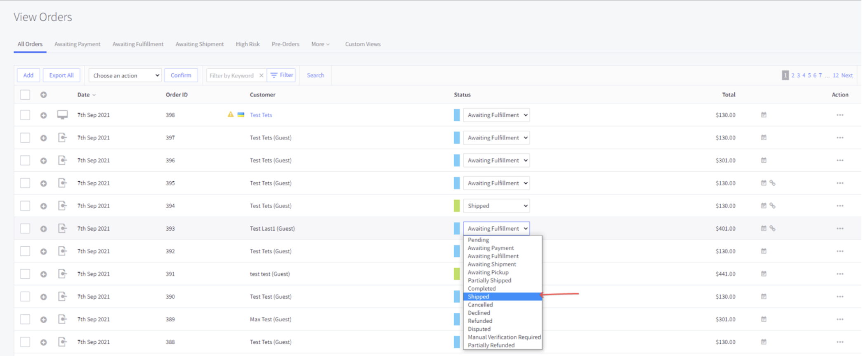This screenshot has height=356, width=868.
Task: Expand details with plus icon for order 398
Action: click(43, 115)
